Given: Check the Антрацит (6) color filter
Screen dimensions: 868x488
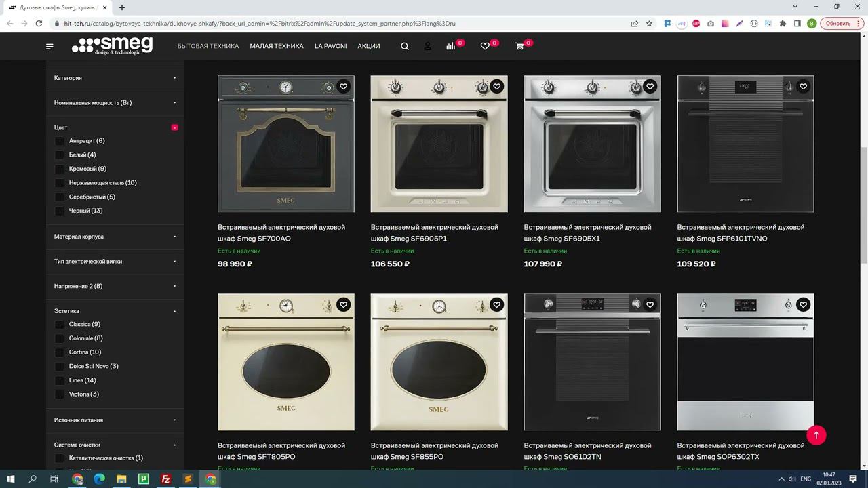Looking at the screenshot, I should point(60,141).
